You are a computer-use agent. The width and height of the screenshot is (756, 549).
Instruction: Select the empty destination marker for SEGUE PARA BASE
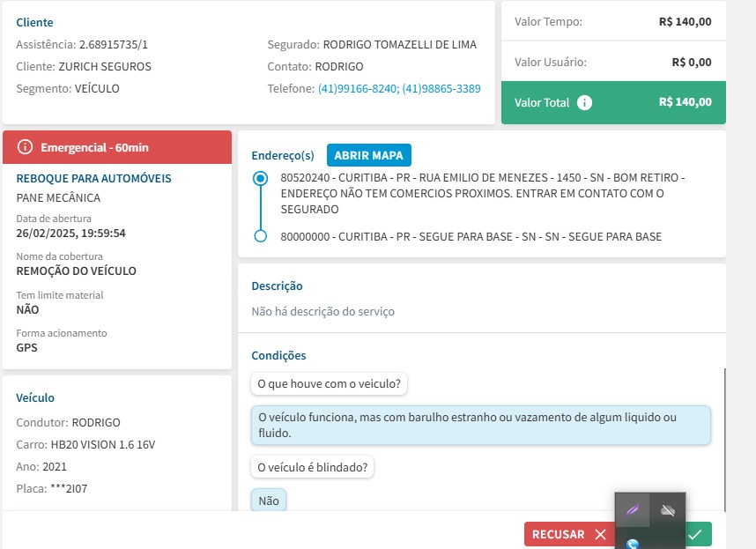tap(260, 236)
